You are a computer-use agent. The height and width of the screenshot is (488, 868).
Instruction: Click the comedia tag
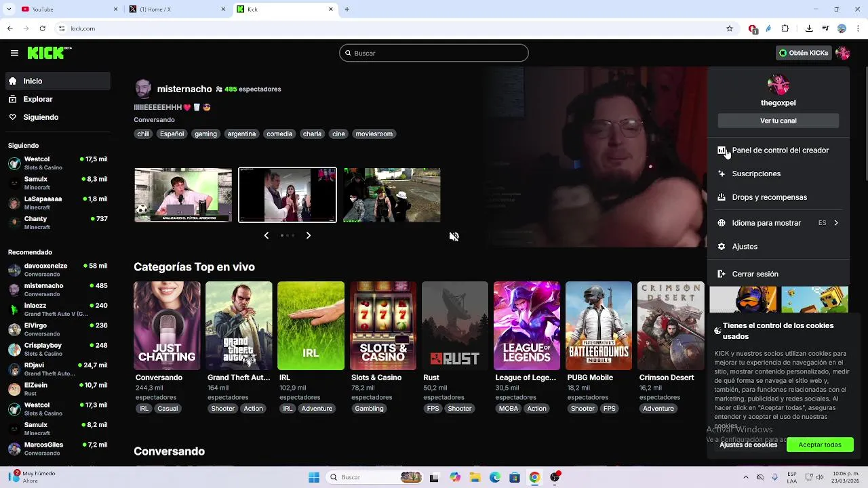coord(279,134)
